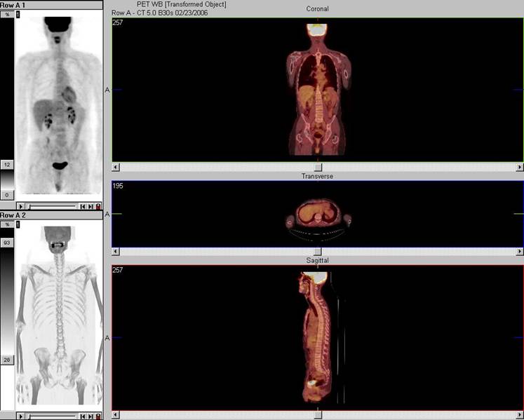Toggle the red lock in Row A 2
The width and height of the screenshot is (524, 420).
click(x=98, y=416)
